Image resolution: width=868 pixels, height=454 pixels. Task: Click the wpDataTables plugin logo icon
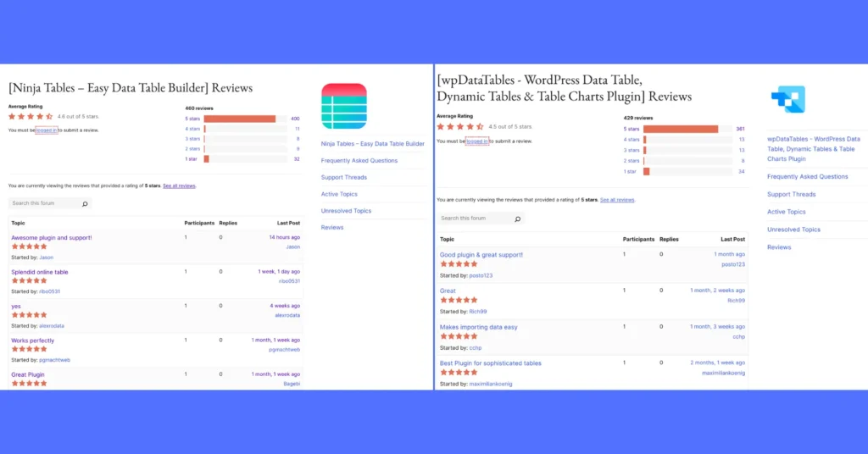pos(787,100)
